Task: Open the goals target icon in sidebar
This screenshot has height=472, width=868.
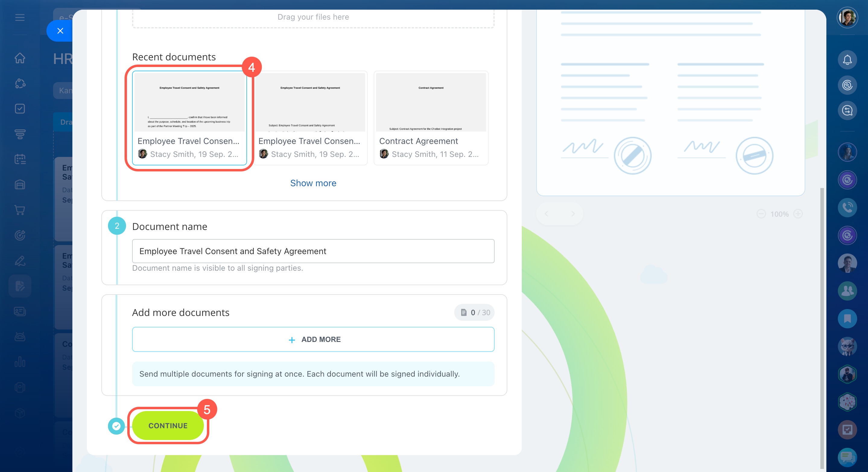Action: [20, 235]
